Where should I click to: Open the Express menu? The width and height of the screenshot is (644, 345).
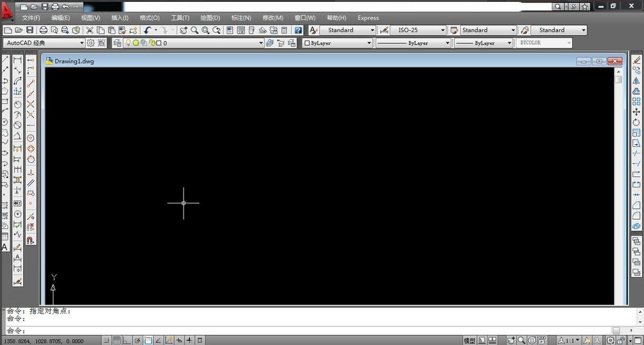click(x=368, y=18)
